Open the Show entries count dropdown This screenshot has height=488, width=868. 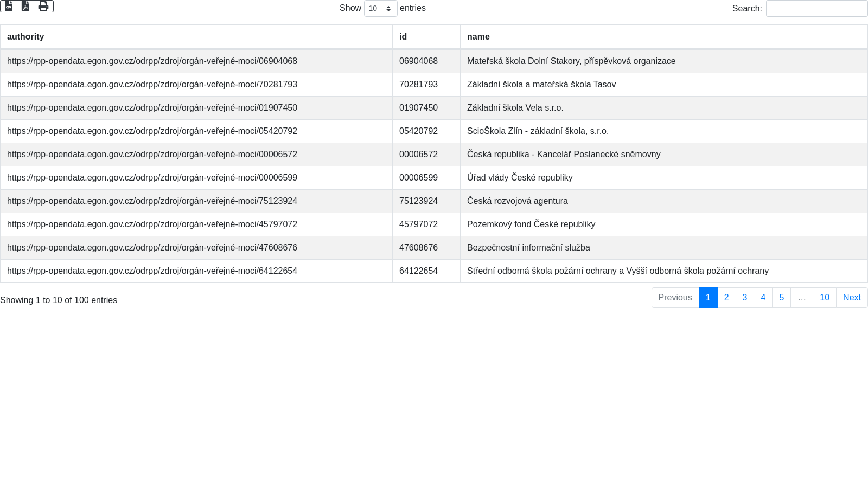point(380,9)
